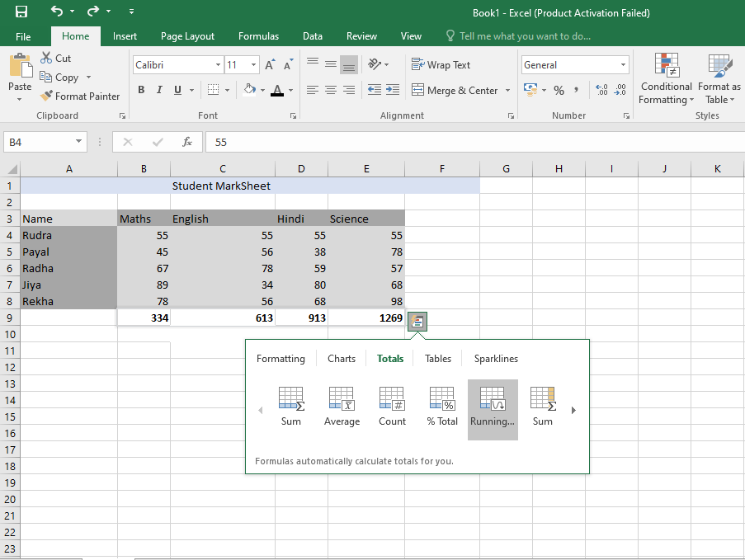Show more totals with the right arrow
This screenshot has width=745, height=560.
(573, 410)
